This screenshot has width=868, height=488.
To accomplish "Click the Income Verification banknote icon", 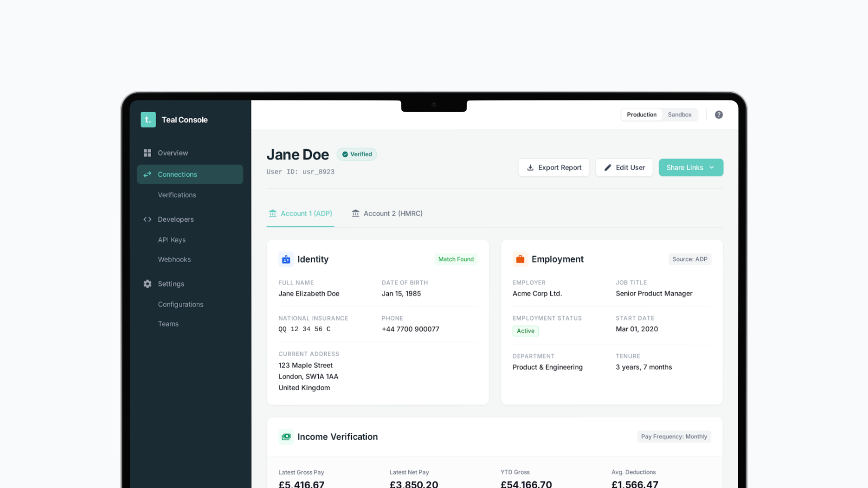I will click(x=286, y=436).
